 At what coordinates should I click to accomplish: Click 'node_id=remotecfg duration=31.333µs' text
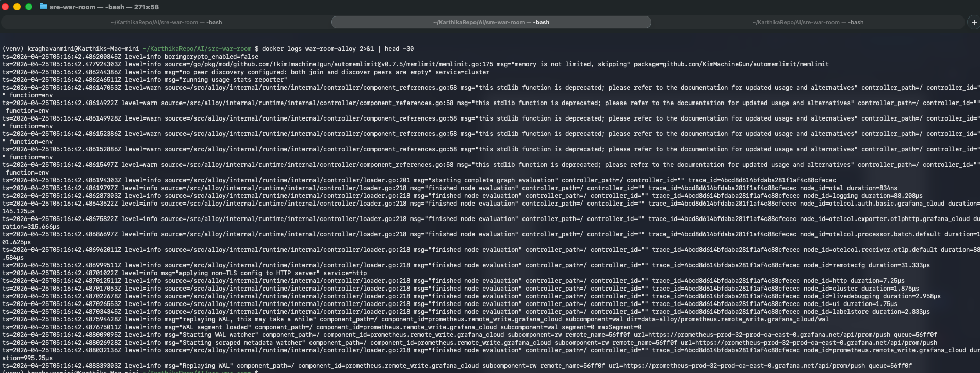[867, 265]
